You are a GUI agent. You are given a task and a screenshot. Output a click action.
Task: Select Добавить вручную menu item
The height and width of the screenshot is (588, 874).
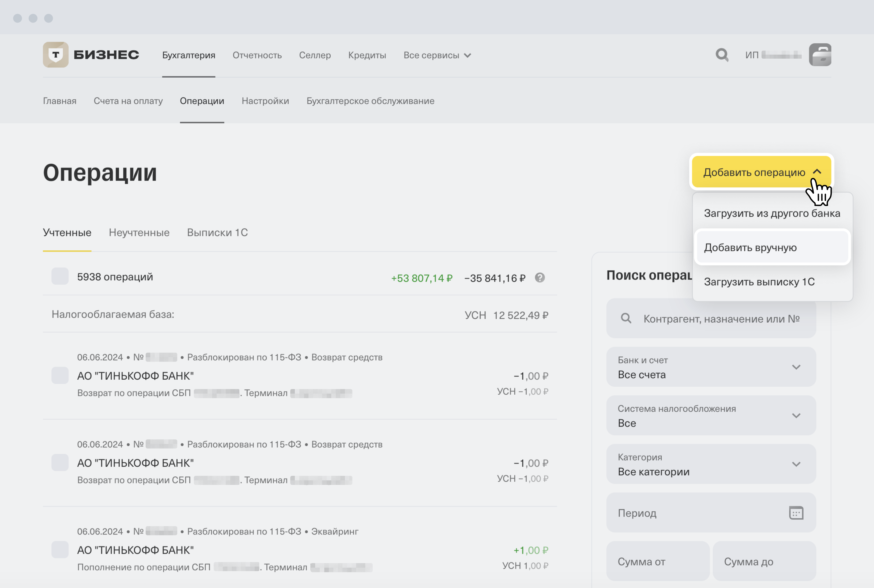point(772,247)
